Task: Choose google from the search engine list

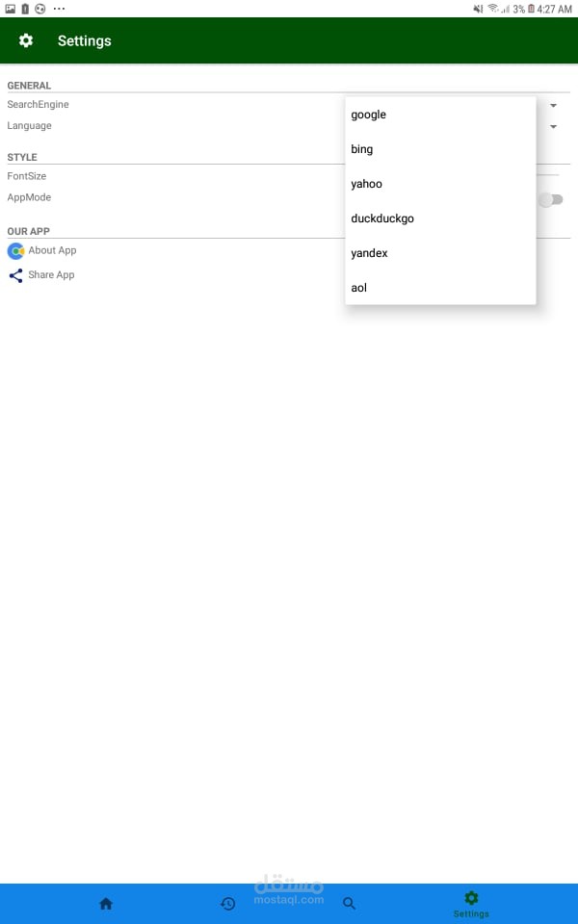Action: coord(440,115)
